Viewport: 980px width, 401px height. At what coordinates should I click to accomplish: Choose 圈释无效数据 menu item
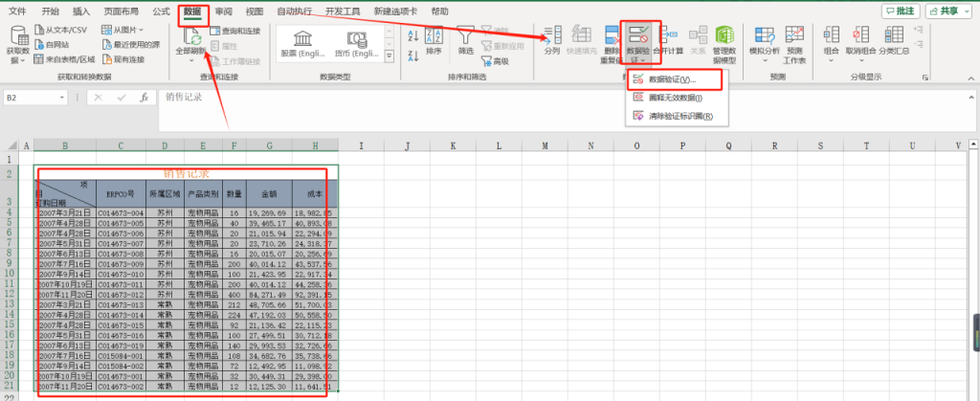click(x=675, y=98)
